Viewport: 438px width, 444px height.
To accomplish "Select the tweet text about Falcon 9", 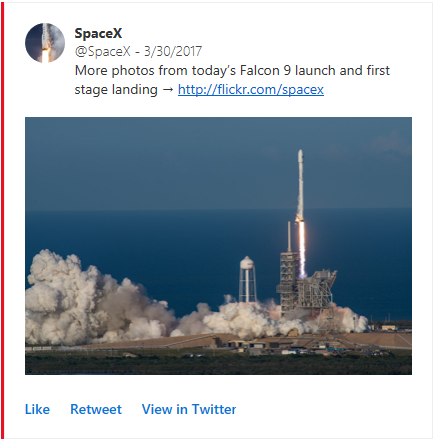I will 232,80.
